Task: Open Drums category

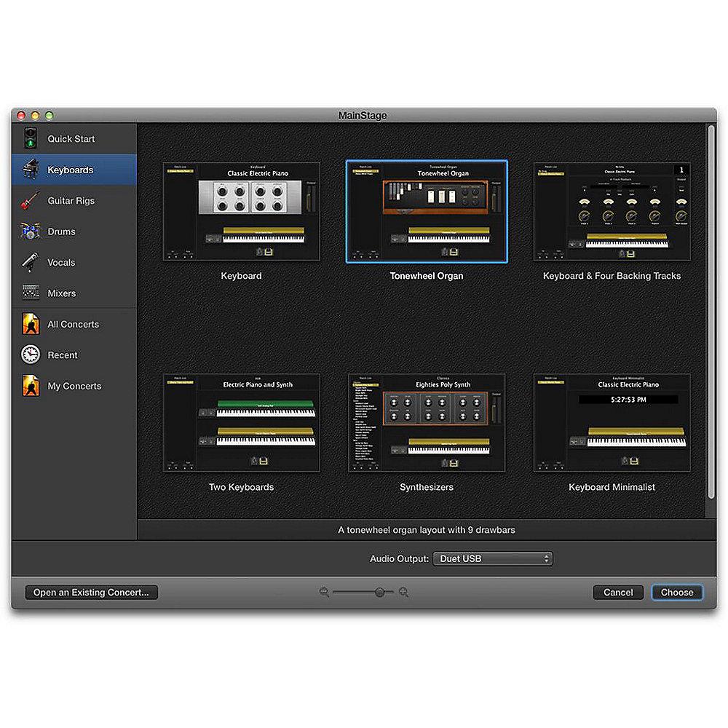Action: click(74, 232)
